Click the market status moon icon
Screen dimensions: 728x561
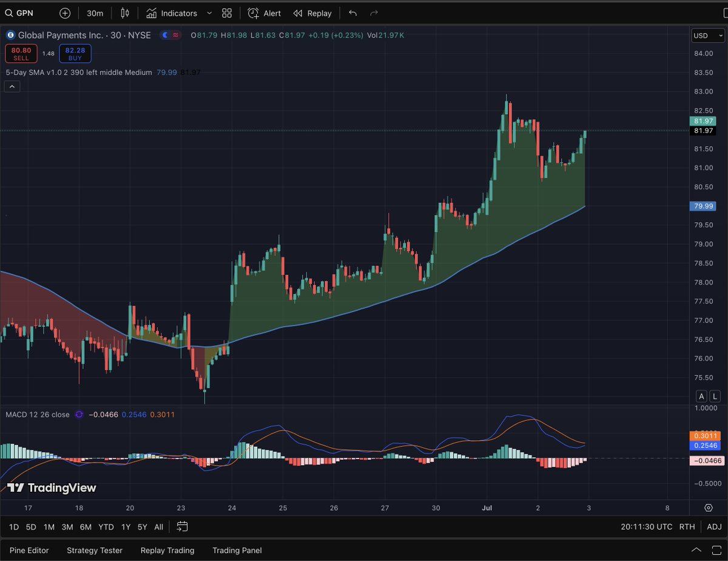(x=166, y=35)
